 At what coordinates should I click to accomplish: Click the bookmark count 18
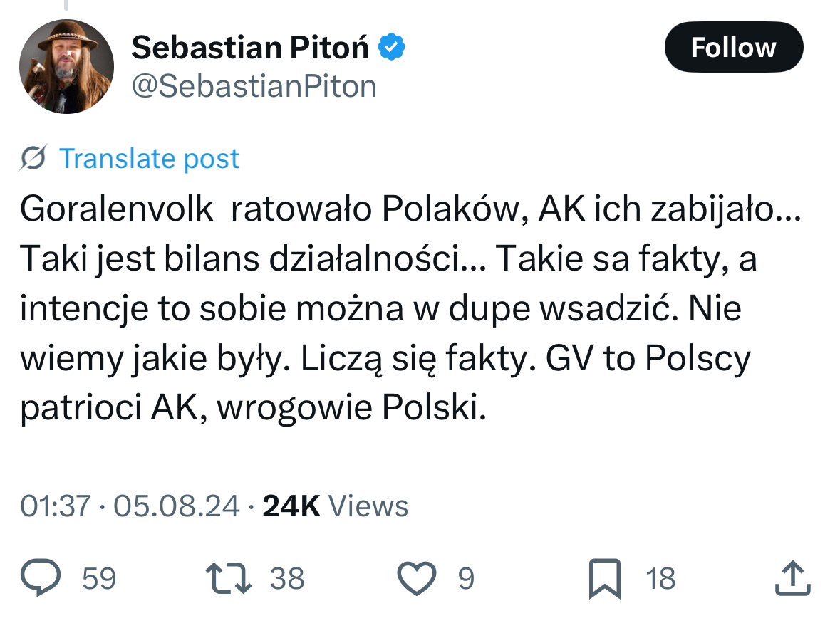[660, 578]
